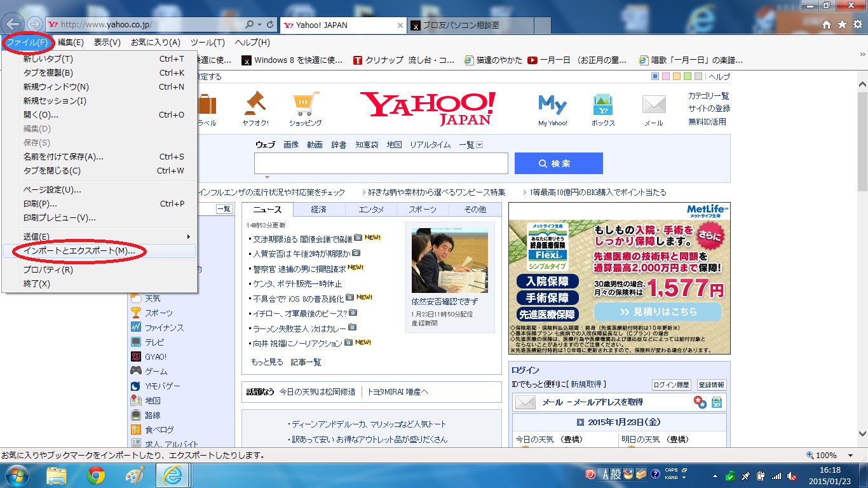Open Paint from the taskbar
This screenshot has width=868, height=488.
135,475
